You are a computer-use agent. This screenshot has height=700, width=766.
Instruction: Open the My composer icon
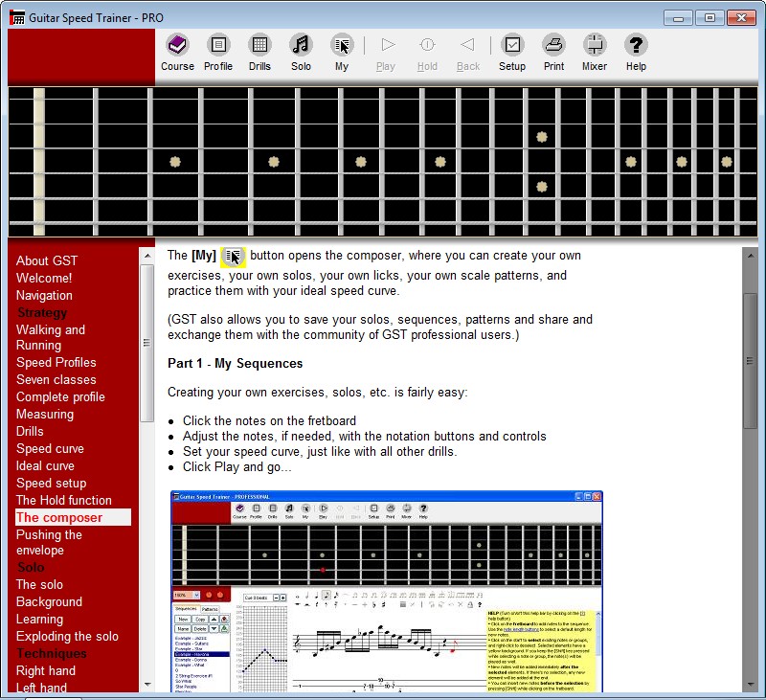coord(342,45)
